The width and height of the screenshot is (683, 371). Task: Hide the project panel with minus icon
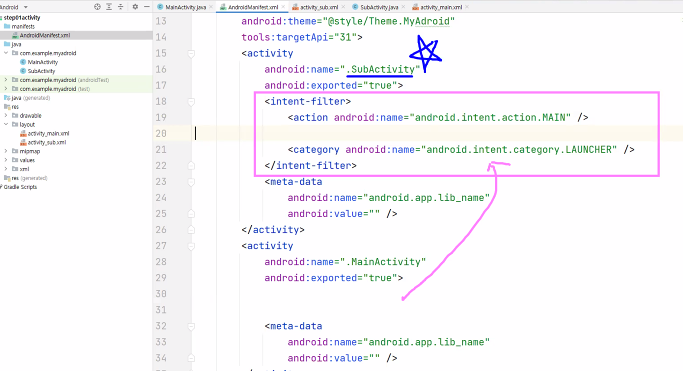[x=146, y=7]
